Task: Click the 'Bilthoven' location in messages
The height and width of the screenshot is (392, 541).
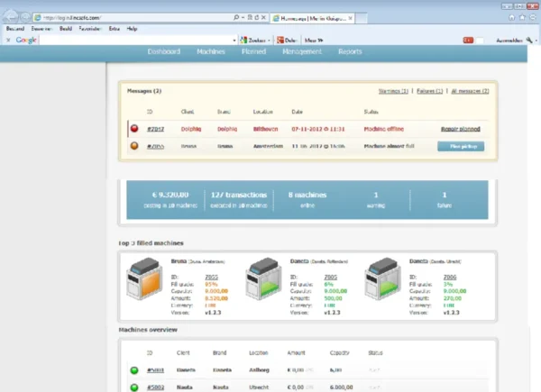Action: pyautogui.click(x=265, y=129)
